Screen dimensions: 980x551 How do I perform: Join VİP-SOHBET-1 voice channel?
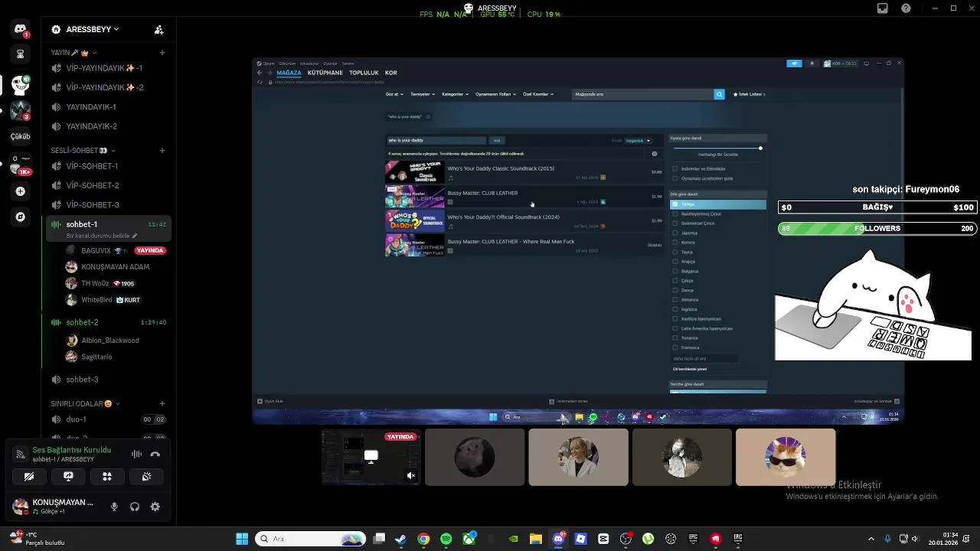pos(107,166)
